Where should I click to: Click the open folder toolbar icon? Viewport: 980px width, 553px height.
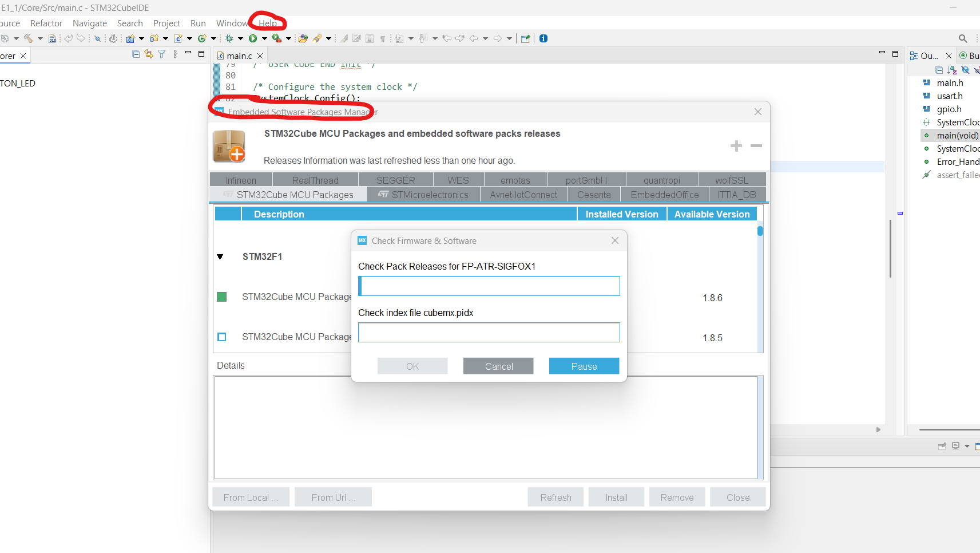point(303,38)
